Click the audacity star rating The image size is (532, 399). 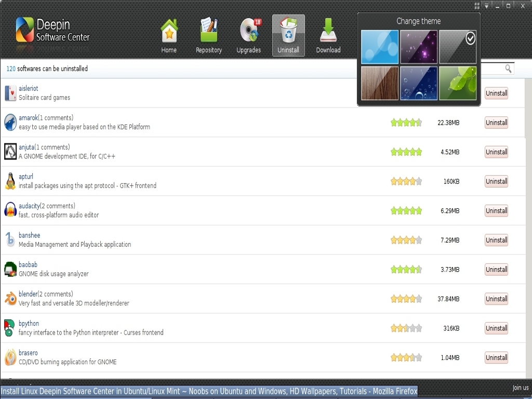[406, 211]
